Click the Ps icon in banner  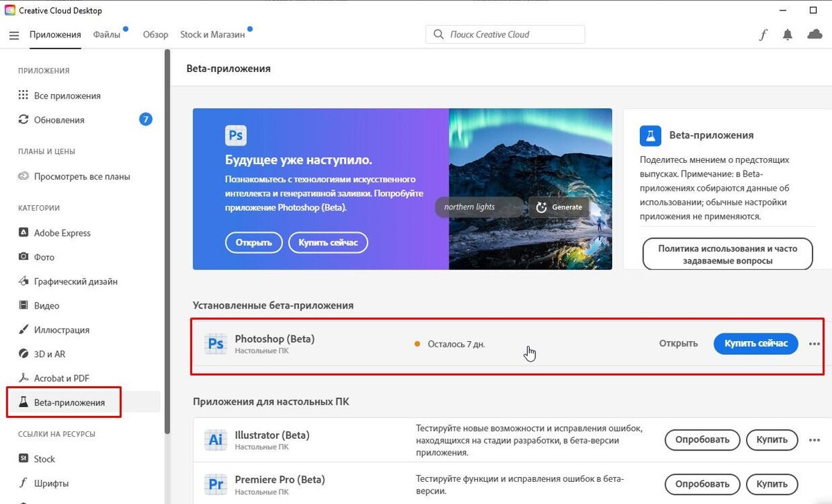(236, 134)
